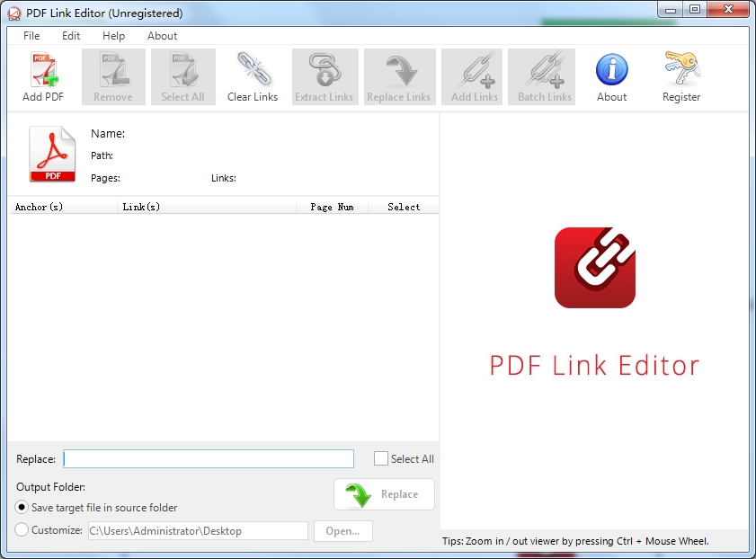Open the Help menu
This screenshot has height=559, width=756.
(113, 36)
